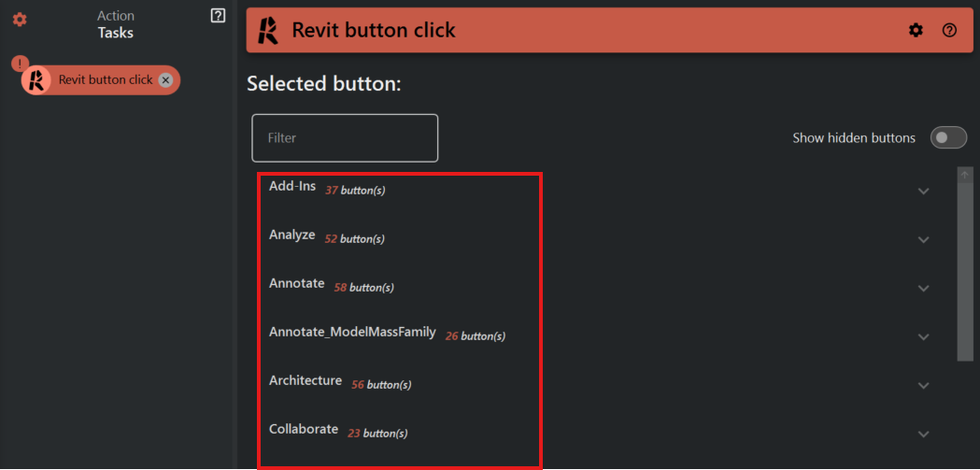The height and width of the screenshot is (470, 980).
Task: Open the help box icon beside Action Tasks
Action: [x=218, y=16]
